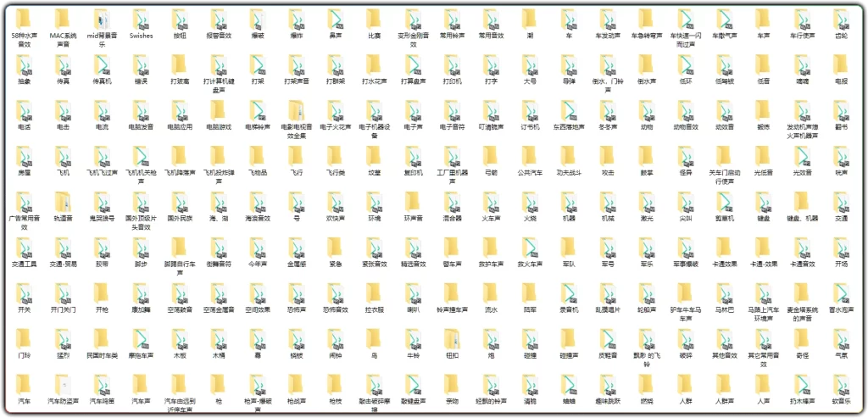Select the 车发动声 folder icon

[607, 20]
